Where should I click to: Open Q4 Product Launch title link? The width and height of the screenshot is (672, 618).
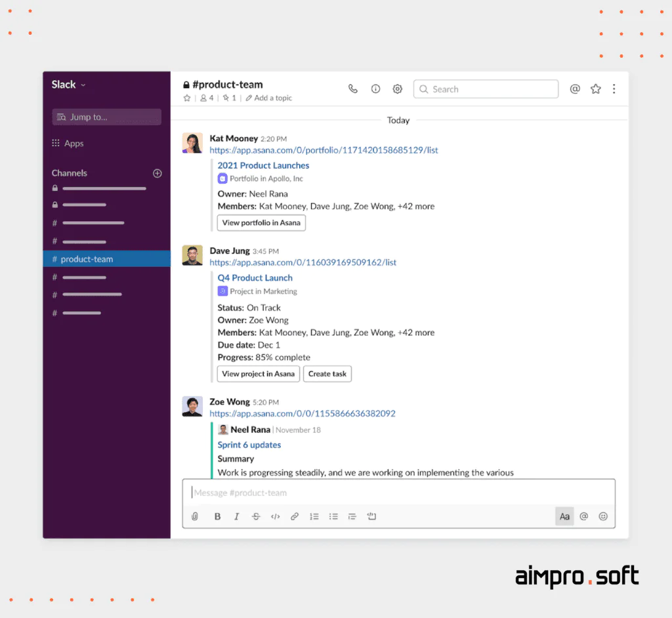[x=255, y=278]
